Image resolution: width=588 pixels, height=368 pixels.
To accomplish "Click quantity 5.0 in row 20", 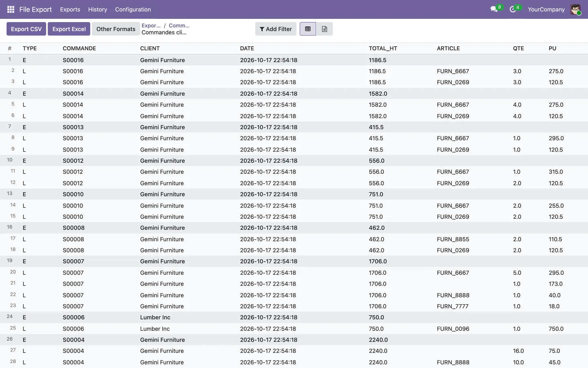I will pos(517,273).
